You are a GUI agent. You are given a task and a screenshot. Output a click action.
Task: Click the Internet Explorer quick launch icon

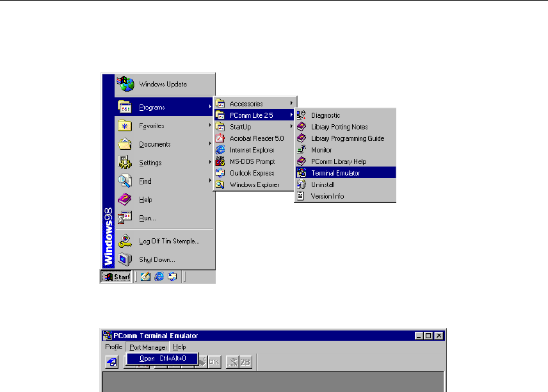[x=159, y=277]
